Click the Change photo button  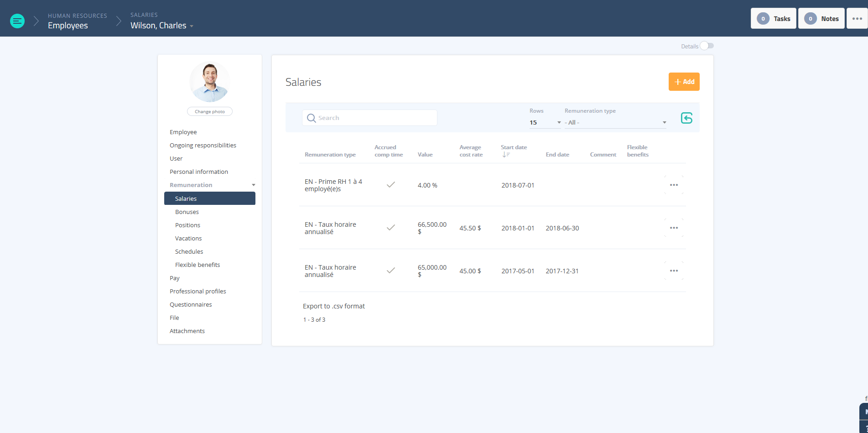coord(210,111)
